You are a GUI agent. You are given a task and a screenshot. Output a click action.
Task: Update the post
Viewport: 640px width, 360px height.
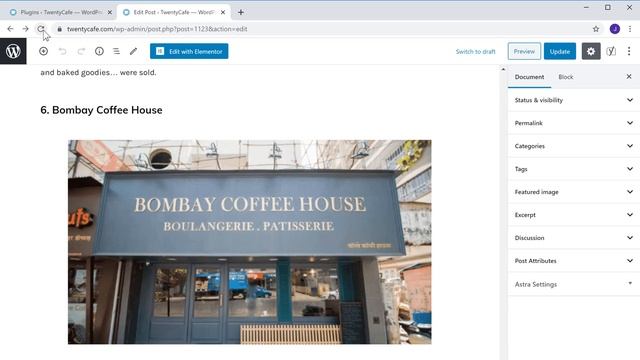[x=560, y=51]
